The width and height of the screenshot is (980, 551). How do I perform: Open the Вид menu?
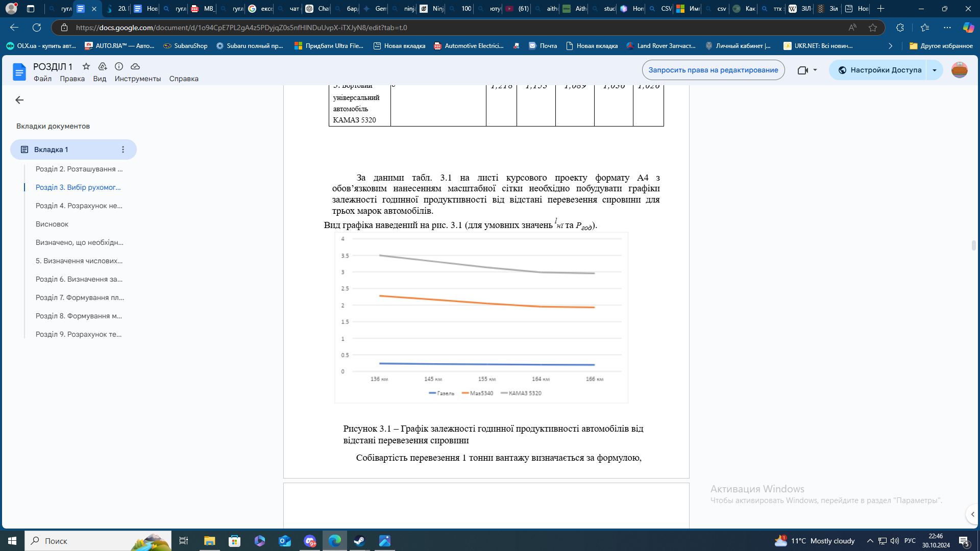(x=100, y=79)
